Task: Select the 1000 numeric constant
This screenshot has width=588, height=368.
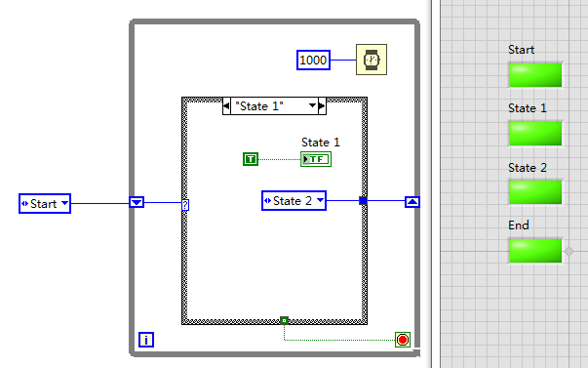Action: coord(313,61)
